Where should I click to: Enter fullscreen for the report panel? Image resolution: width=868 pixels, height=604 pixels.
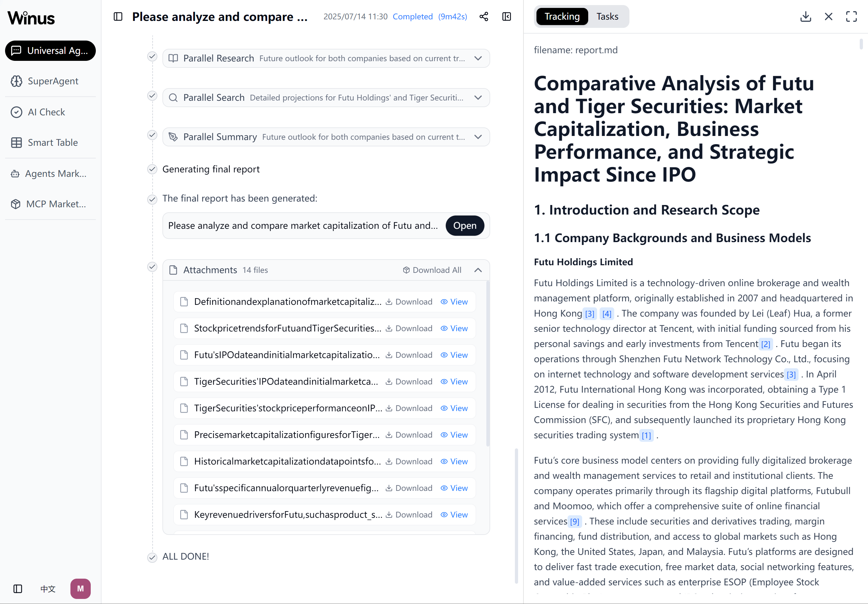852,16
